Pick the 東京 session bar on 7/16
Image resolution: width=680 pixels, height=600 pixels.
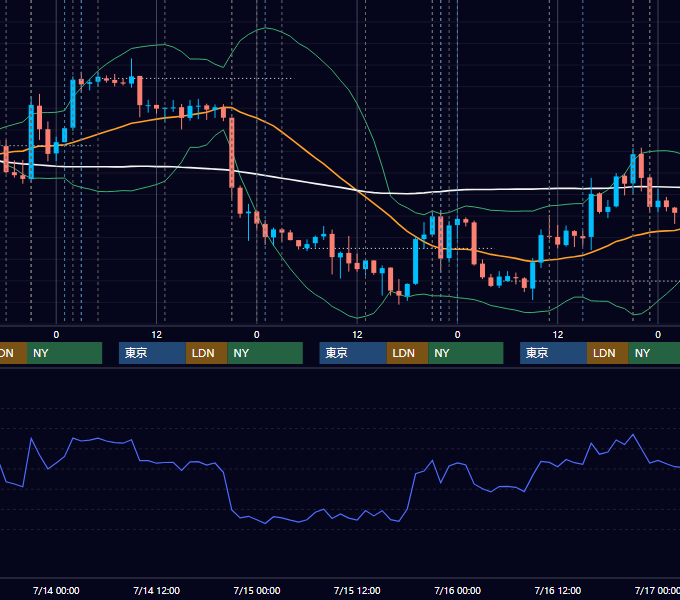554,353
